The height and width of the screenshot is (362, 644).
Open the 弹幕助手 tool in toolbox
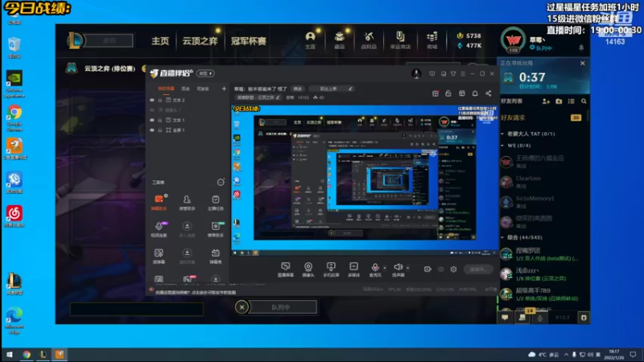click(x=159, y=203)
